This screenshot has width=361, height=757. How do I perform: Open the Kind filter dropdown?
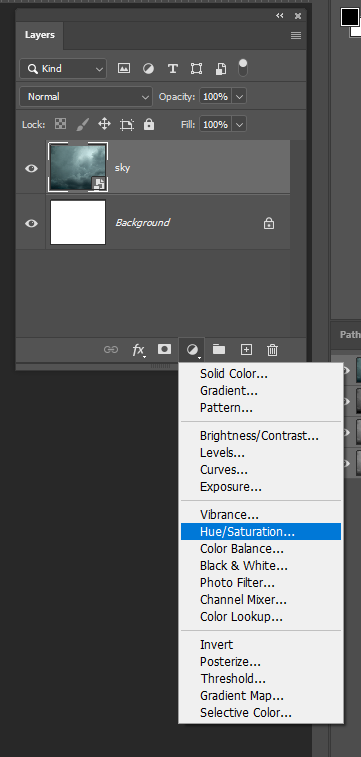coord(63,69)
